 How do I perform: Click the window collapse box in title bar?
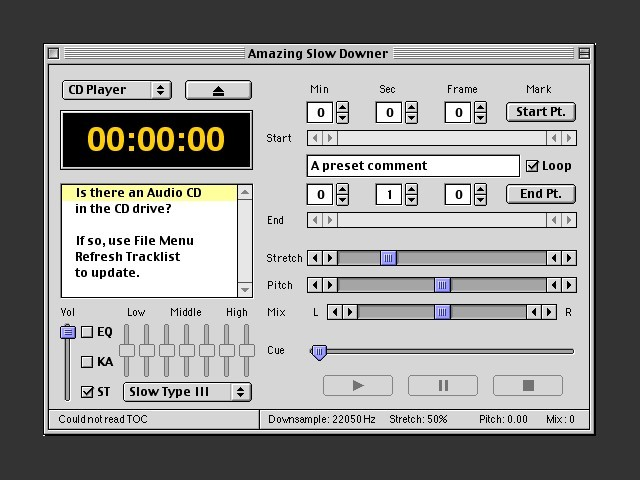pyautogui.click(x=584, y=53)
